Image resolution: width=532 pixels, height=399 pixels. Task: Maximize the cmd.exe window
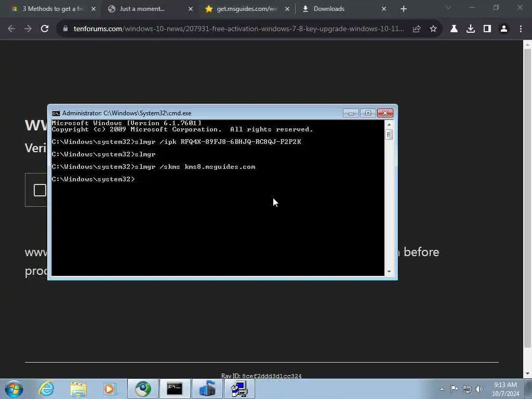tap(368, 113)
